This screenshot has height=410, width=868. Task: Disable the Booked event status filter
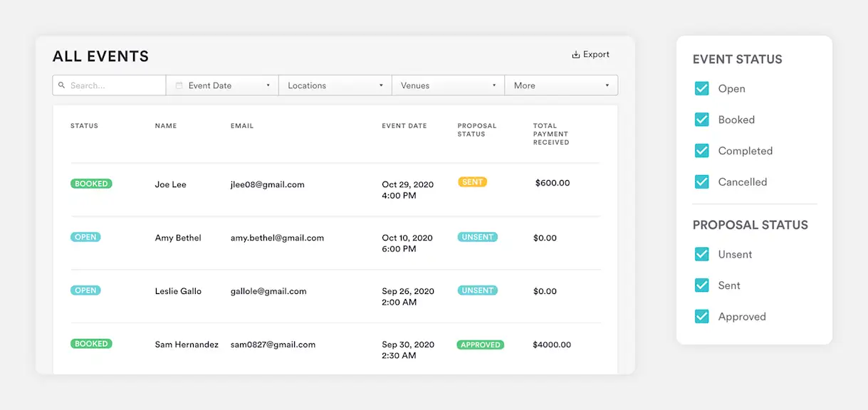702,120
